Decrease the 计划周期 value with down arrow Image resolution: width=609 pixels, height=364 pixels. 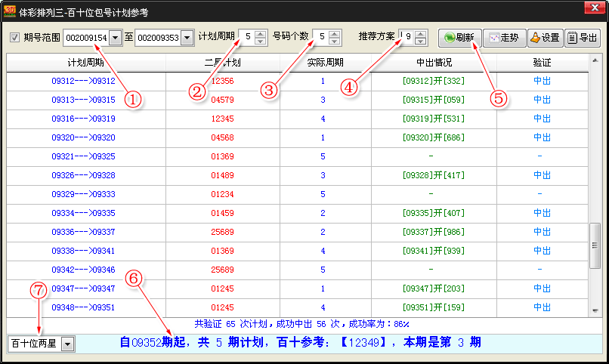[261, 41]
